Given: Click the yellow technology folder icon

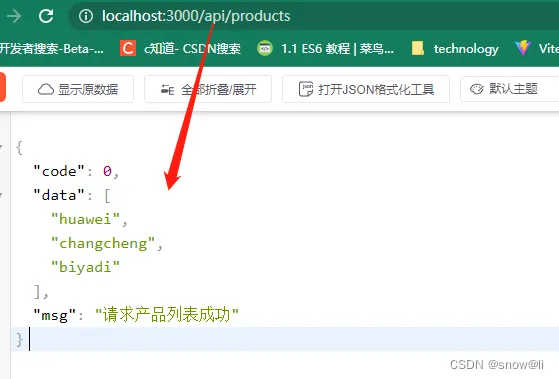Looking at the screenshot, I should (417, 48).
